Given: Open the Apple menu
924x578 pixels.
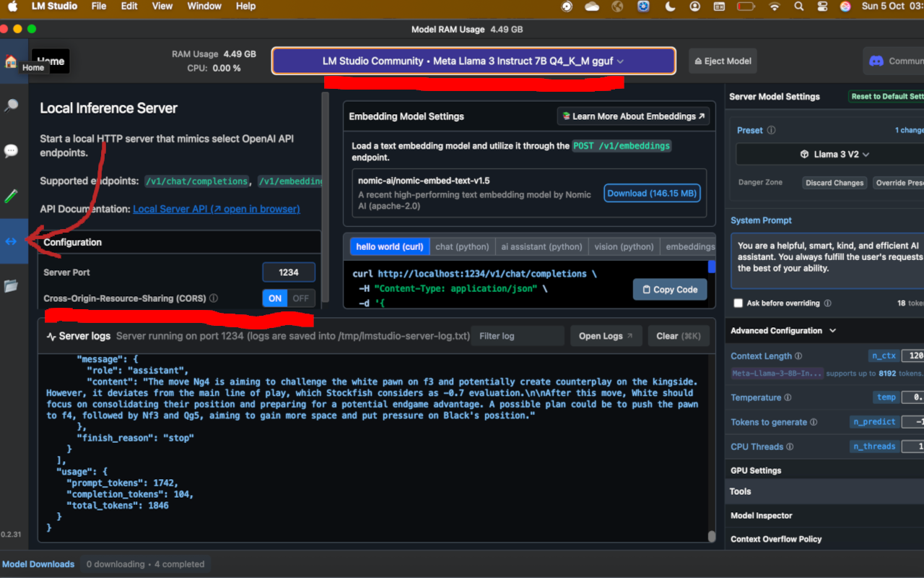Looking at the screenshot, I should (x=12, y=7).
